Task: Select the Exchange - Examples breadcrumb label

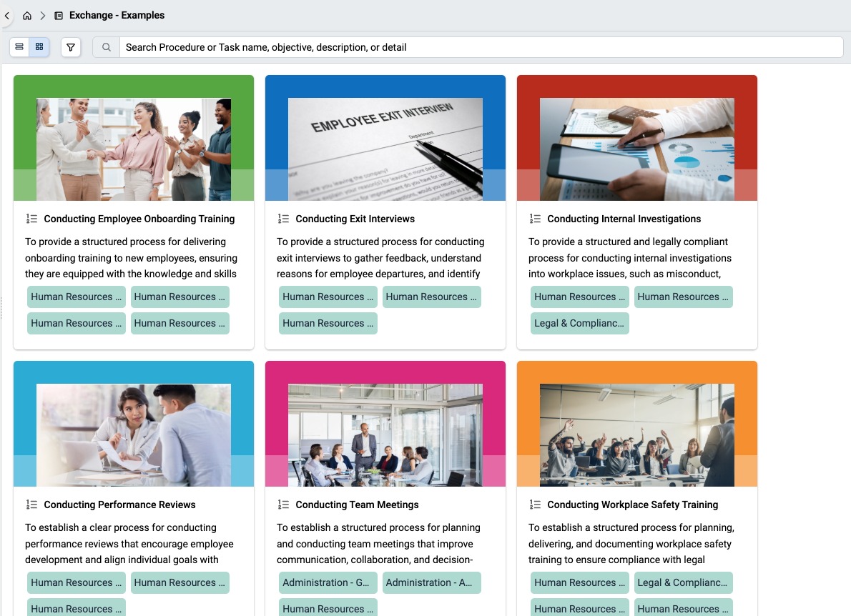Action: (x=117, y=15)
